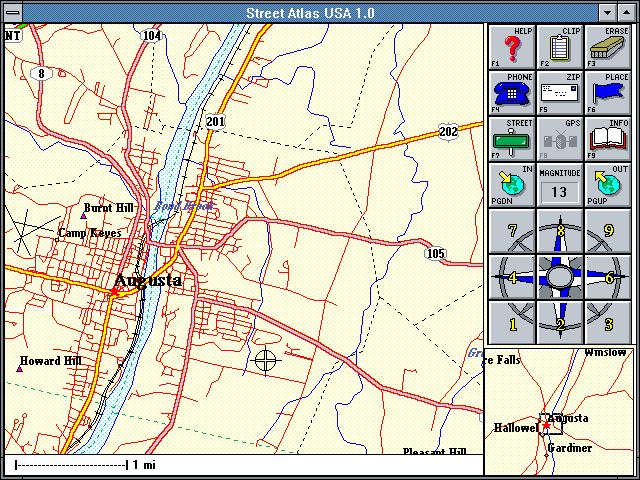Click the location rectangle in overview map
The height and width of the screenshot is (480, 640).
pyautogui.click(x=551, y=424)
